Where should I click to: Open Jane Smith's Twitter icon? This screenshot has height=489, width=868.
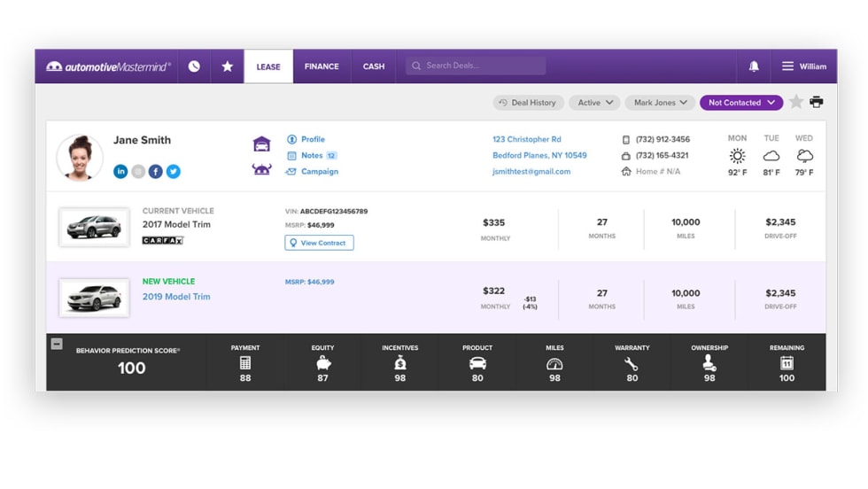(x=174, y=172)
